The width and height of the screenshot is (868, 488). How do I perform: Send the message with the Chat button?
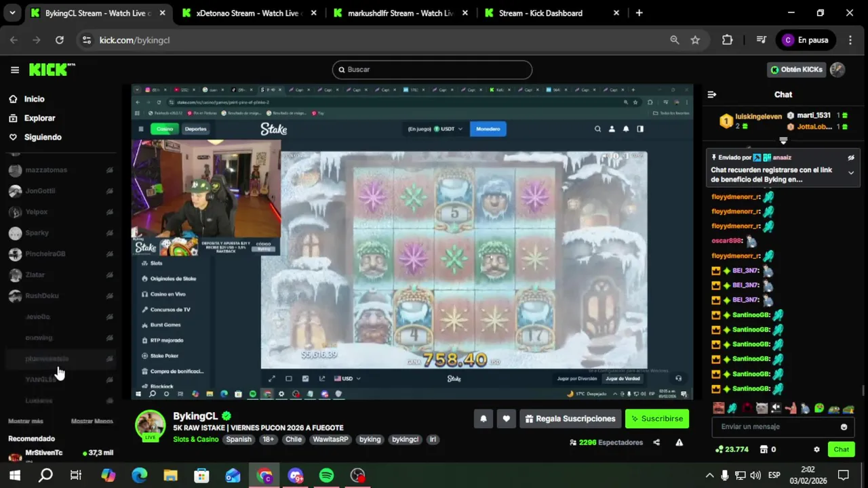coord(842,449)
